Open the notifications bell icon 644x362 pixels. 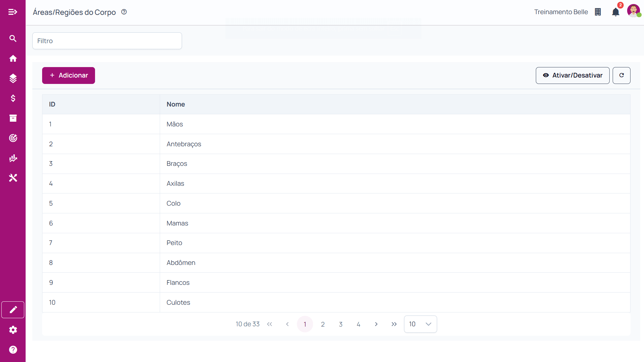click(615, 12)
